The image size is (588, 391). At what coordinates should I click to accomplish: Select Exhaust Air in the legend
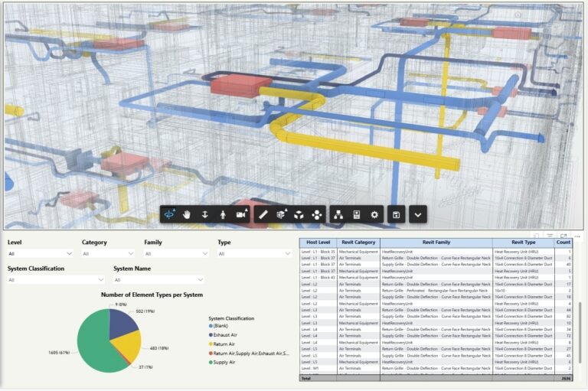click(223, 335)
